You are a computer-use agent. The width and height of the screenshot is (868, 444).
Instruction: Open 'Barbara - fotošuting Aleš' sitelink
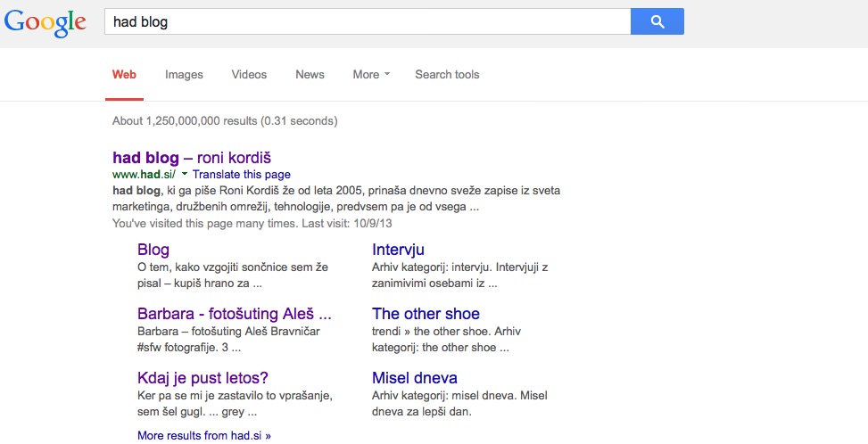tap(234, 314)
